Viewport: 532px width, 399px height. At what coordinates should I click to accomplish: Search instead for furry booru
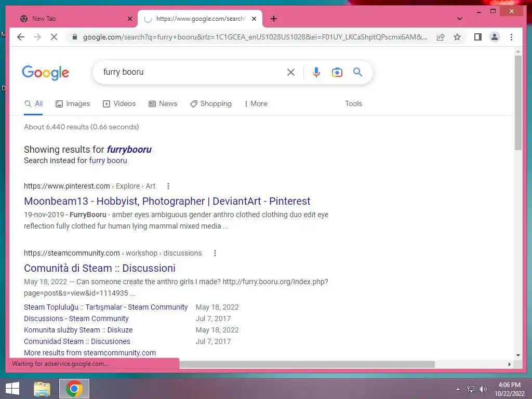coord(108,161)
